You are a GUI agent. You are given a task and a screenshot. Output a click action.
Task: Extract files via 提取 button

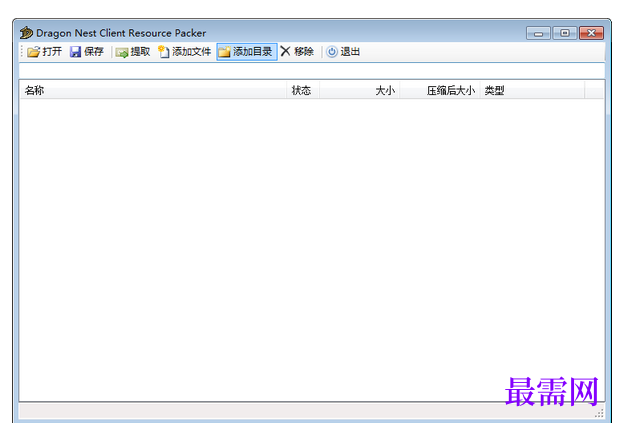point(133,52)
